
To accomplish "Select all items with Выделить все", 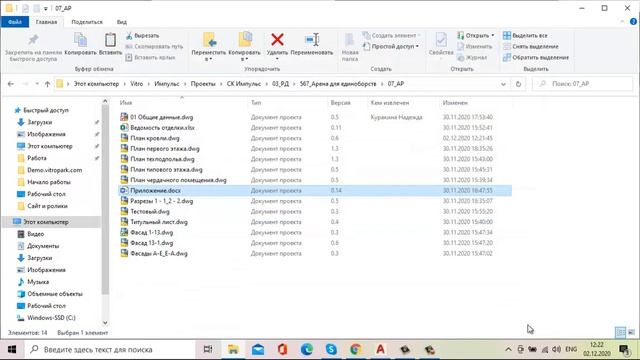I will (x=525, y=36).
